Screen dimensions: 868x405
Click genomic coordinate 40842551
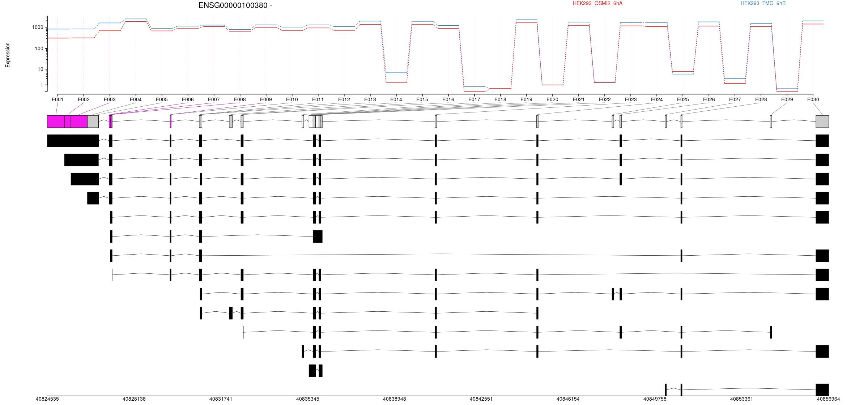click(x=481, y=399)
